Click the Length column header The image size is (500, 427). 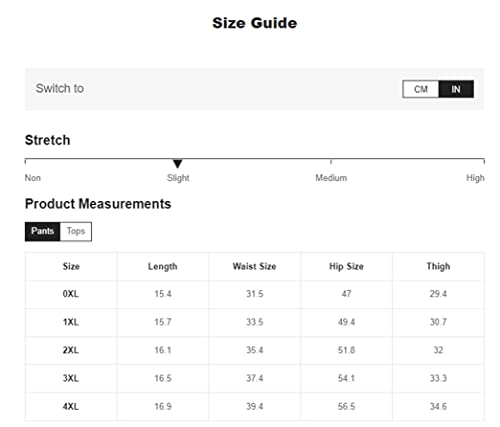tap(163, 266)
